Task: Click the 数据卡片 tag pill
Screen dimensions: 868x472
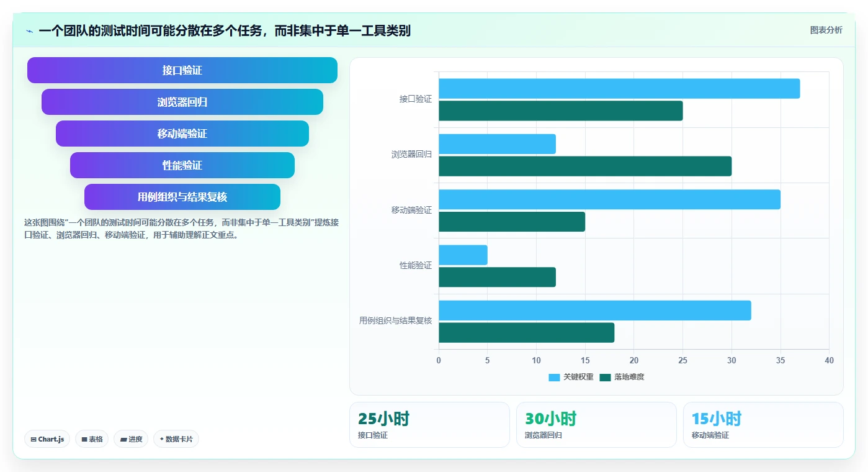Action: click(x=176, y=439)
